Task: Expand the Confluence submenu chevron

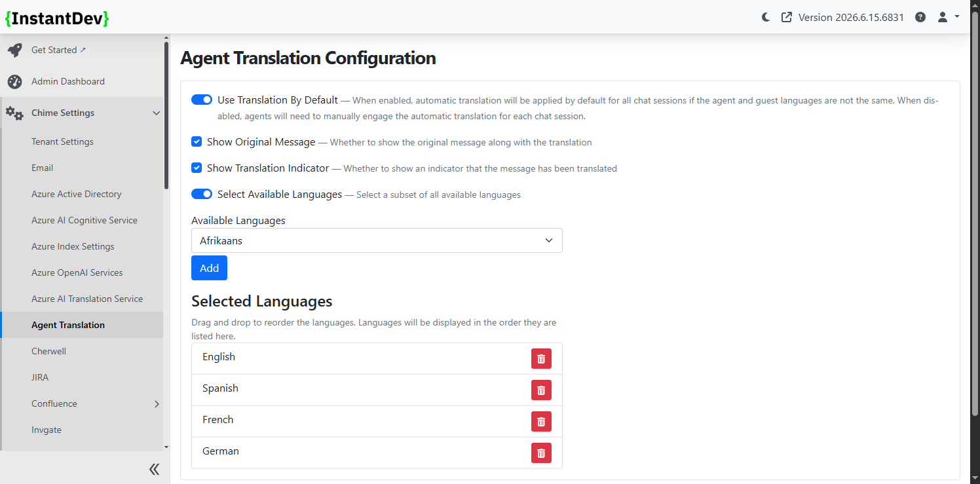Action: click(x=157, y=404)
